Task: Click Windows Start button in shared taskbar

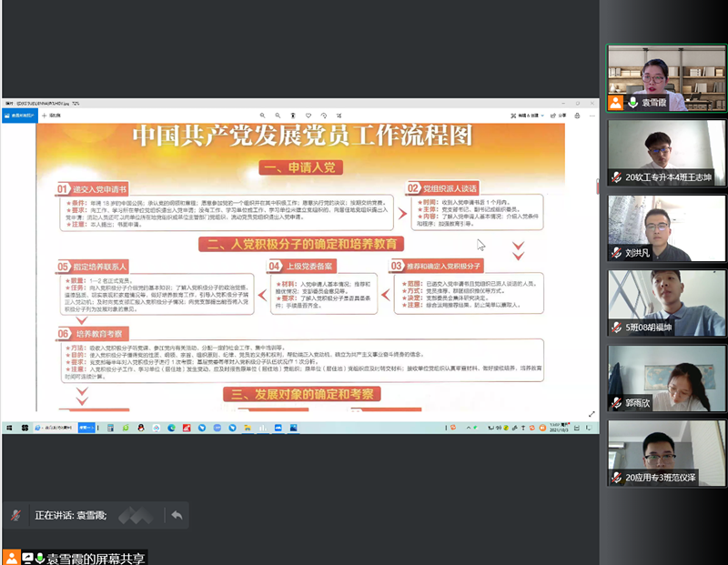Action: (x=9, y=428)
